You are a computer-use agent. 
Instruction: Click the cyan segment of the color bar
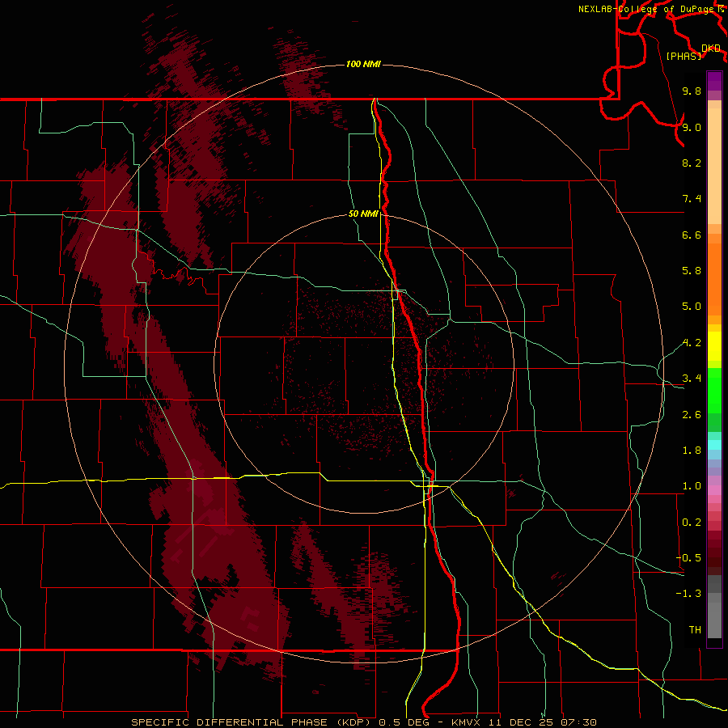[x=714, y=445]
